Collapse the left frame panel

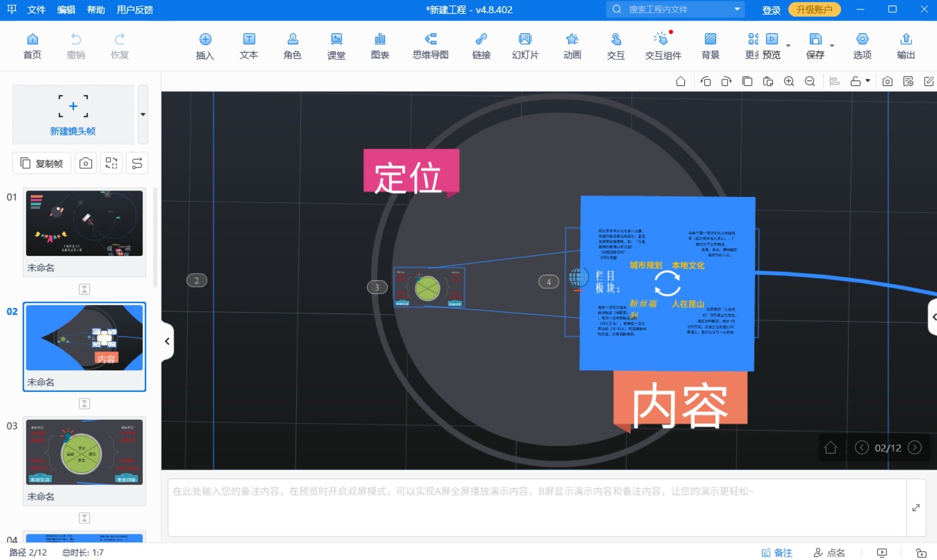(167, 341)
